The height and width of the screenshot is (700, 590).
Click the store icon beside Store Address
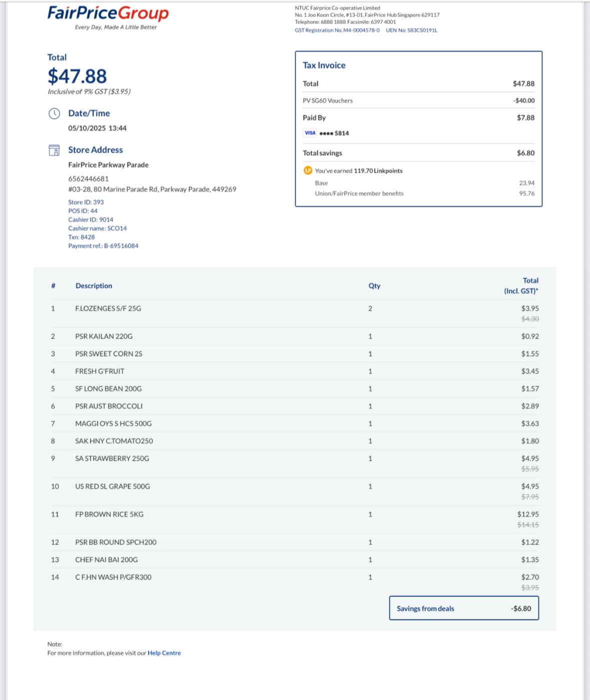pyautogui.click(x=54, y=150)
